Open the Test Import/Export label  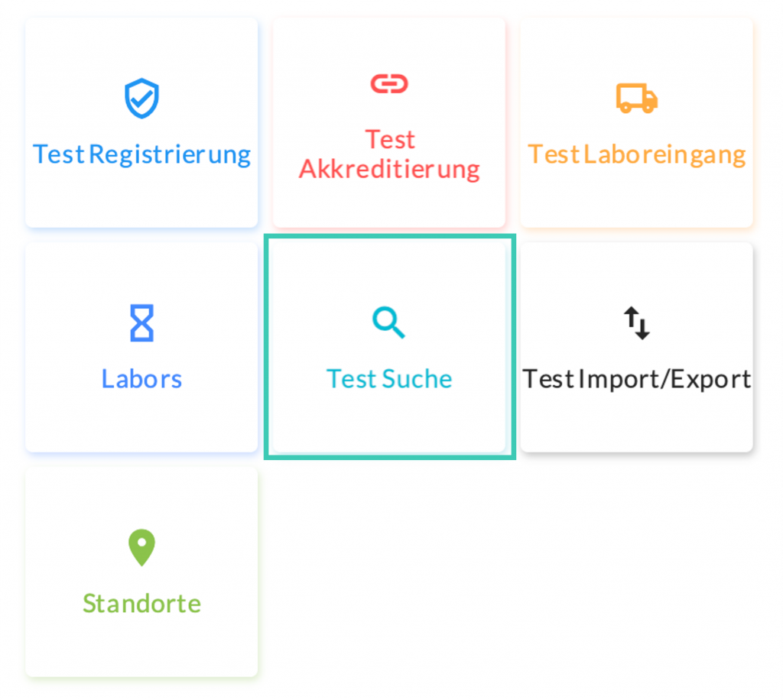click(636, 379)
